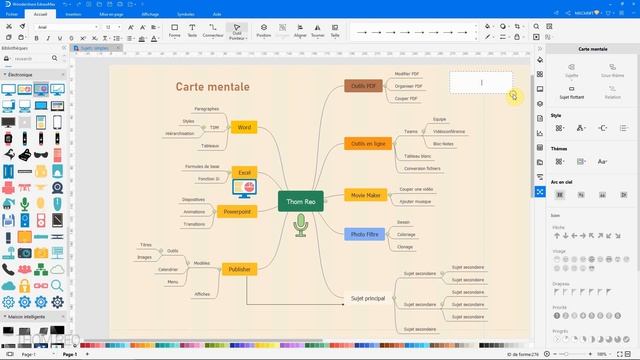Pick the black swatch in color bar

click(482, 345)
